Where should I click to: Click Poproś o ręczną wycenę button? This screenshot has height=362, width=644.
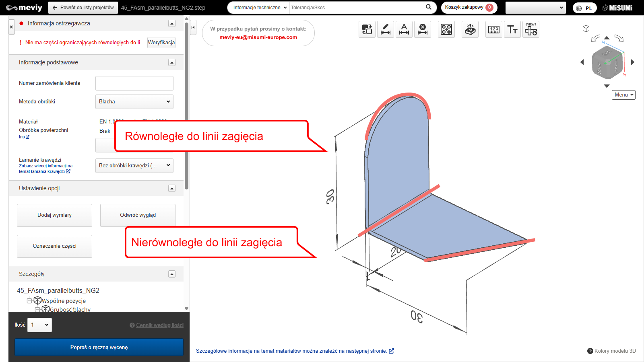click(x=99, y=347)
